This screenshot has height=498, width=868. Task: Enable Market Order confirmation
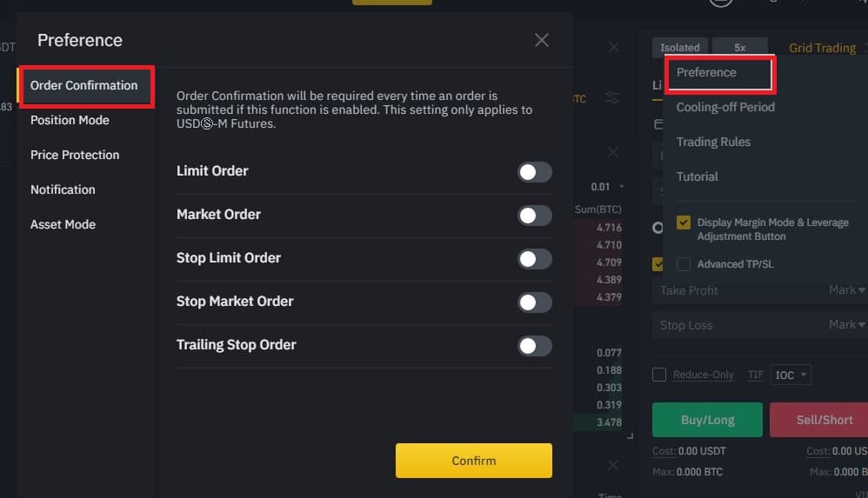[534, 216]
